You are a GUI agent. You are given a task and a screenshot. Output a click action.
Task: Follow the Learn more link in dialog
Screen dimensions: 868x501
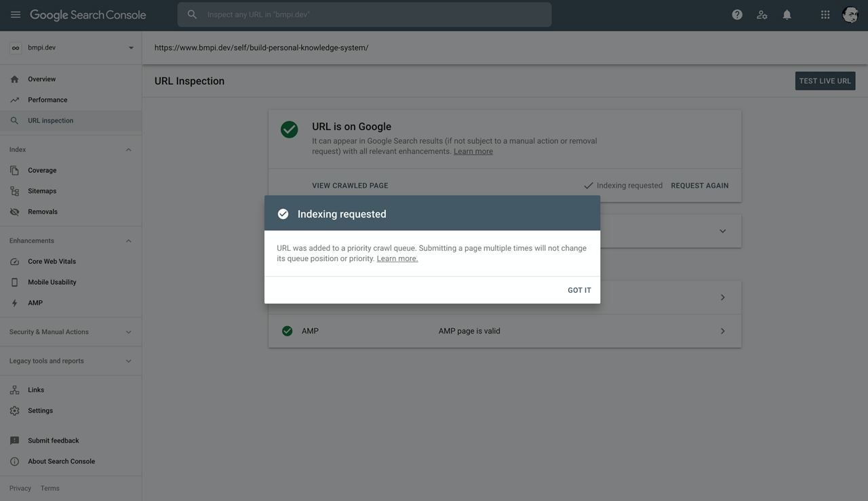[x=397, y=259]
